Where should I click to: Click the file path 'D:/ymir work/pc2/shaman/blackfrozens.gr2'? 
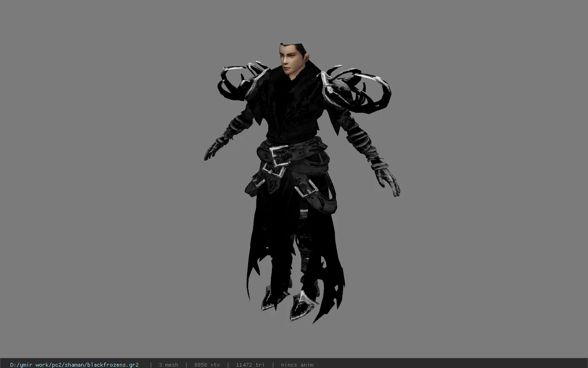pos(74,365)
